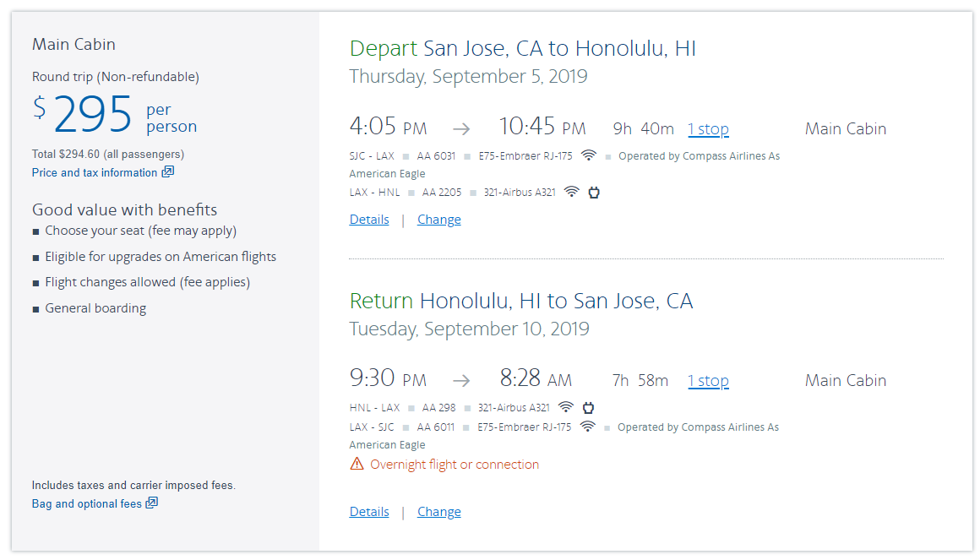Click power outlet icon on AA 2205 flight
The width and height of the screenshot is (980, 560).
(594, 192)
